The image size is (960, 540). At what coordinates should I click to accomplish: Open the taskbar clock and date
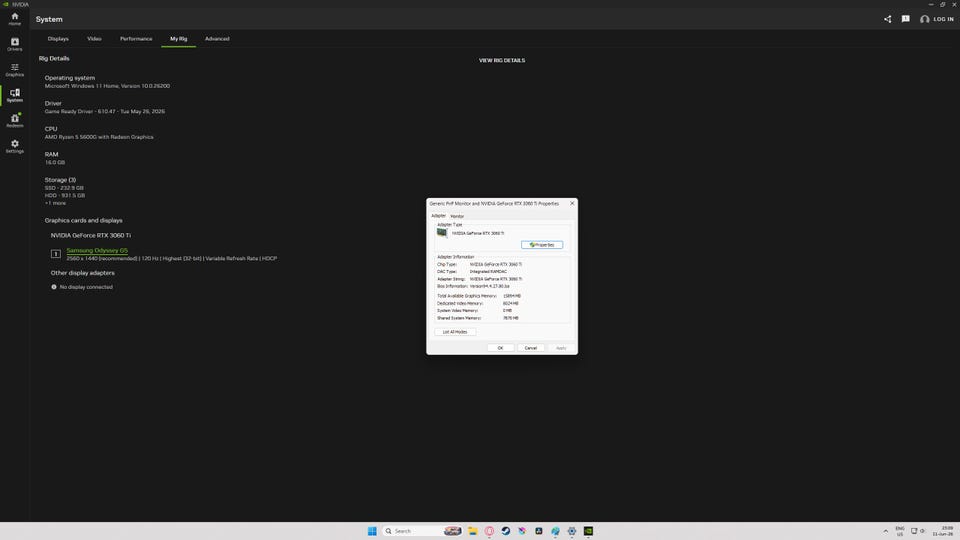click(x=943, y=531)
